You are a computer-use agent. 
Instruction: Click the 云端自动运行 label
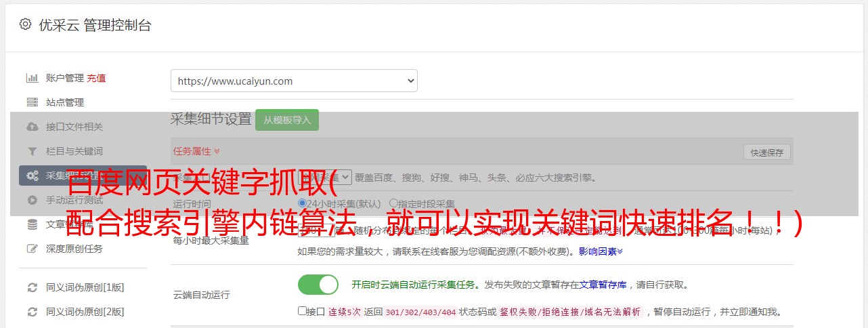pos(201,295)
